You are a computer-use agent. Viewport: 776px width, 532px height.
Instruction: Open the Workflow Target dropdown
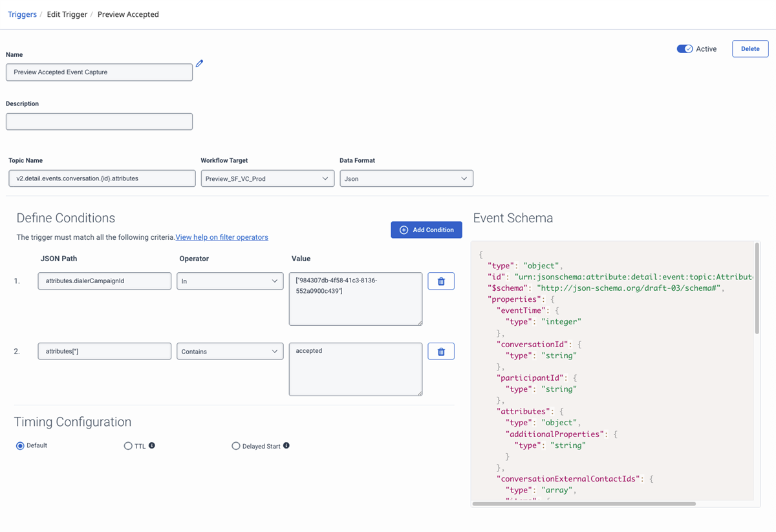point(267,178)
